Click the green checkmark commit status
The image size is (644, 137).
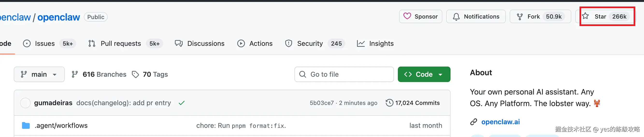[x=181, y=103]
